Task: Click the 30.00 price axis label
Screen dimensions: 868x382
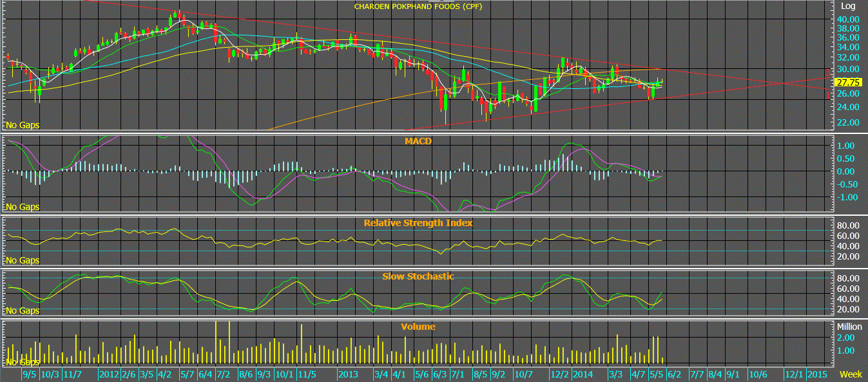Action: (847, 69)
